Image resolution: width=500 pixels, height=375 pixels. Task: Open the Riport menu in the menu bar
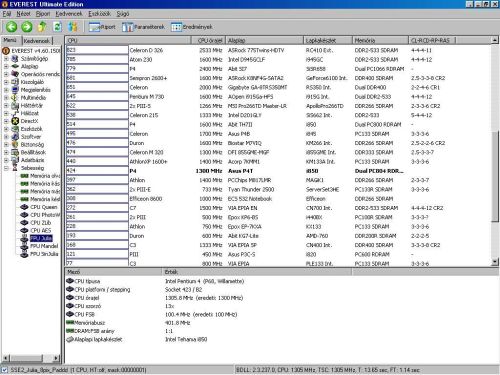pyautogui.click(x=43, y=14)
